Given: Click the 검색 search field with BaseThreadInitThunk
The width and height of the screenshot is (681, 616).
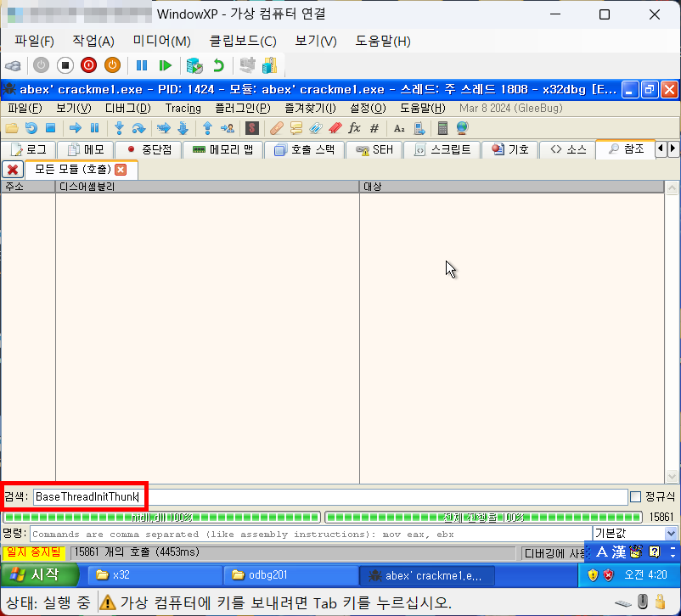Looking at the screenshot, I should (330, 496).
